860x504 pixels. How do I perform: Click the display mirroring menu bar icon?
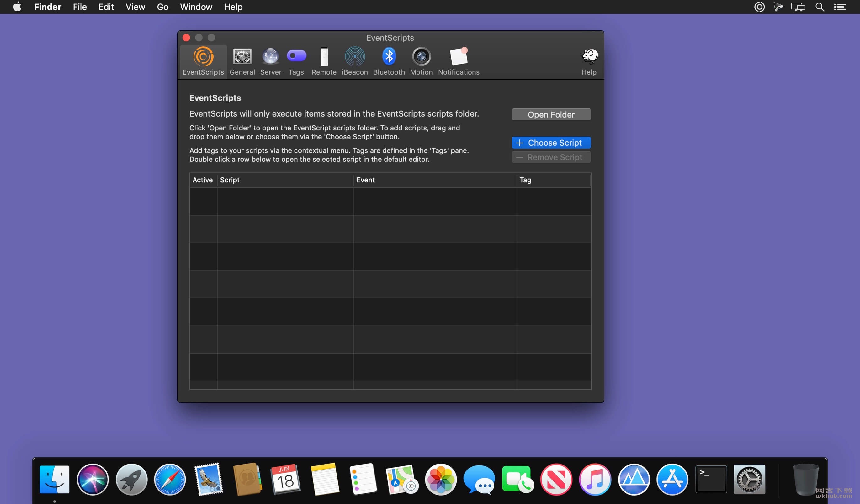798,7
